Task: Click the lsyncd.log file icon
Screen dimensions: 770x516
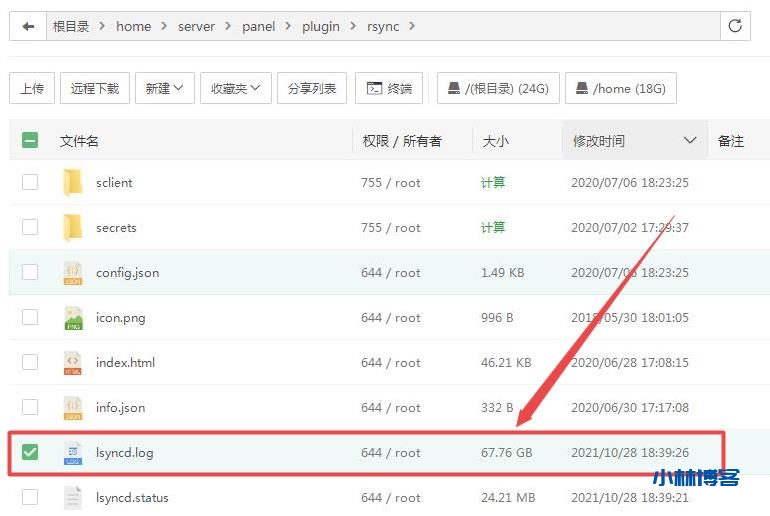Action: pos(73,453)
